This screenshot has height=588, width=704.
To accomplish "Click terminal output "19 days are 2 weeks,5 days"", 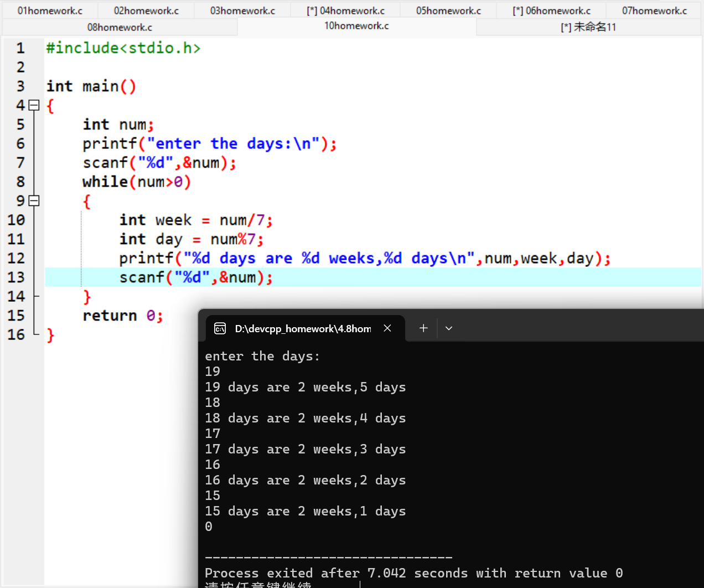I will tap(305, 387).
